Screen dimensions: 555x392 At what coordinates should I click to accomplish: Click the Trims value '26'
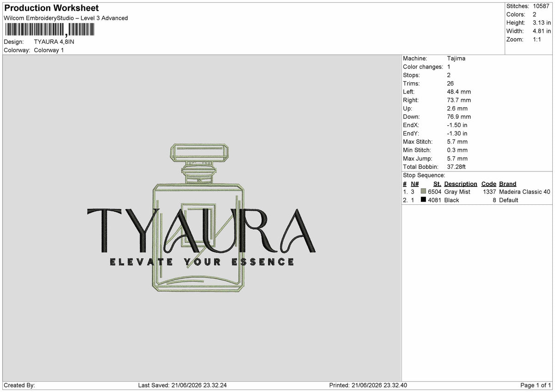pos(450,83)
